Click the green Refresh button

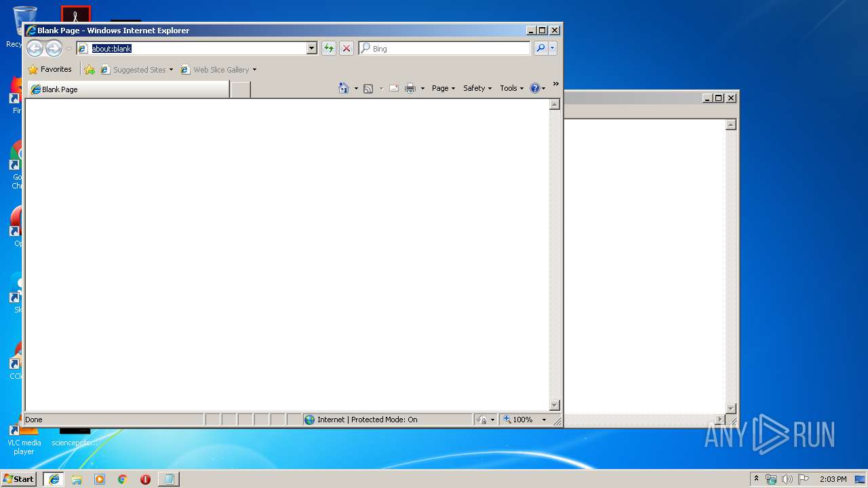[329, 48]
